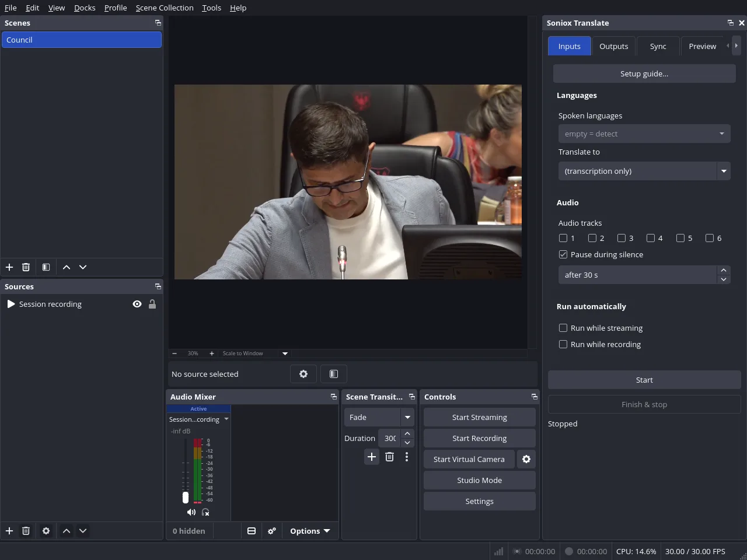
Task: Open Translate to dropdown arrow
Action: [x=724, y=171]
